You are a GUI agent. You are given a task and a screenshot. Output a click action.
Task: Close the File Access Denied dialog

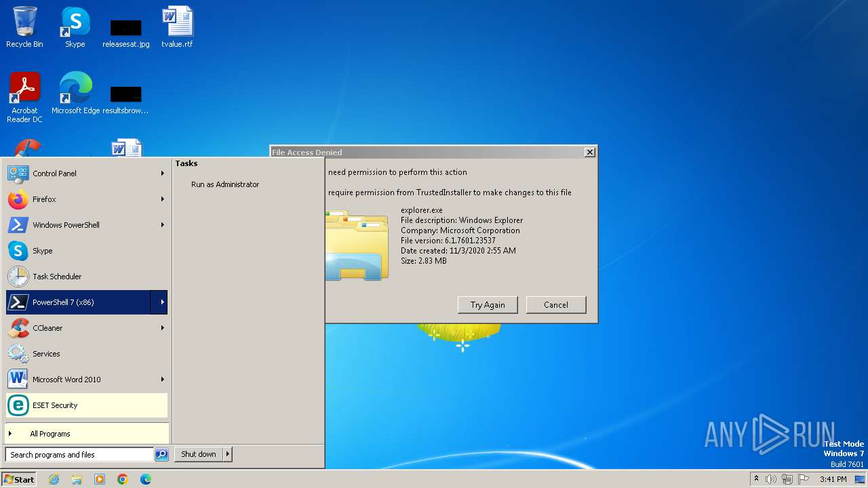point(590,152)
